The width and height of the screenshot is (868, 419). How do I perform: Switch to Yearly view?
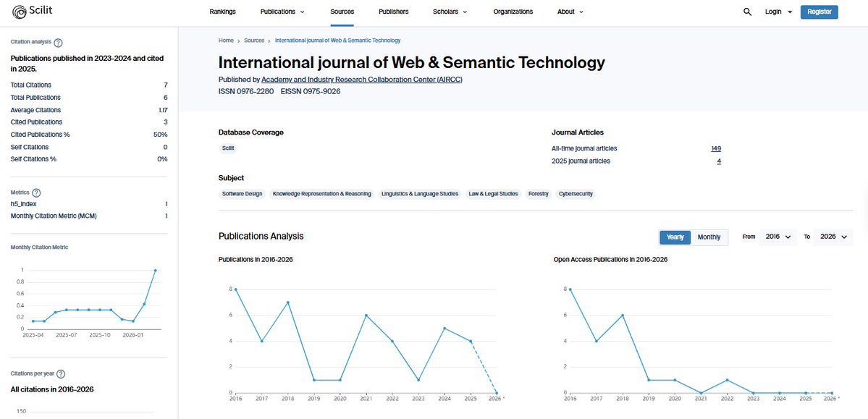point(675,237)
